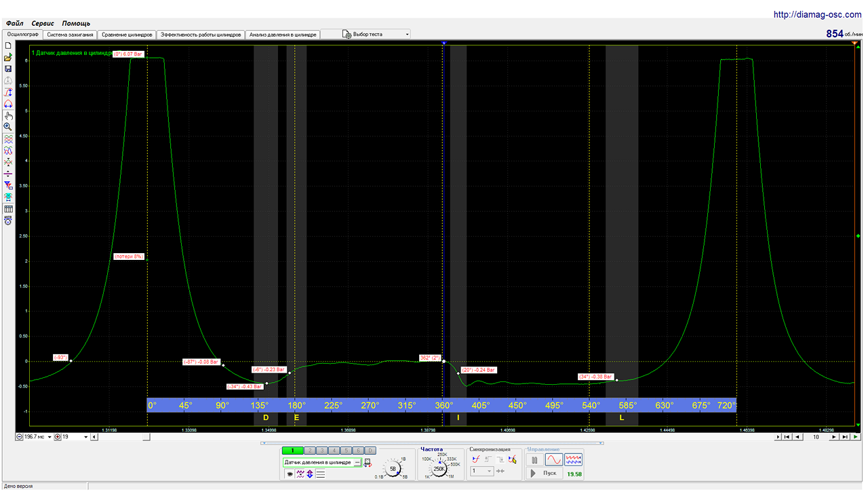The height and width of the screenshot is (492, 868).
Task: Toggle channel 1 green button
Action: [292, 451]
